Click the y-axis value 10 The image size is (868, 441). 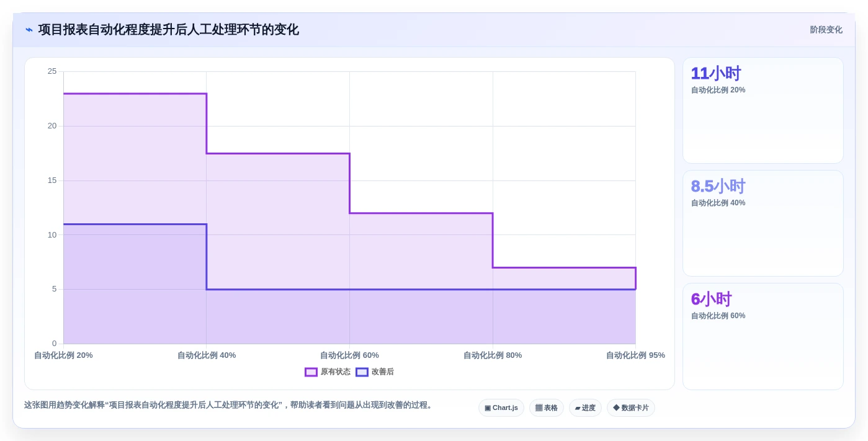tap(52, 234)
